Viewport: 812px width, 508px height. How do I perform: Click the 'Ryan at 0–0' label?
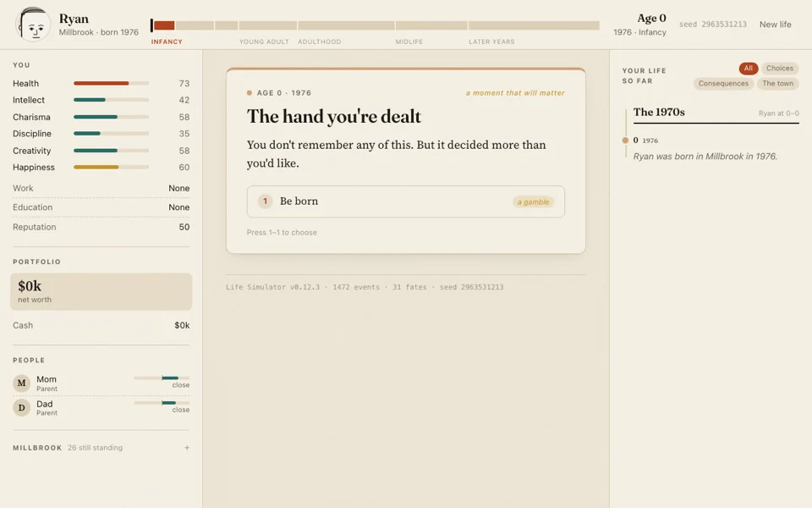tap(778, 113)
